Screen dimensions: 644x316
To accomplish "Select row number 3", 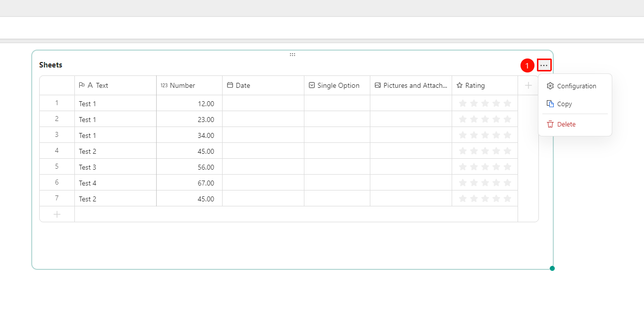I will (57, 135).
